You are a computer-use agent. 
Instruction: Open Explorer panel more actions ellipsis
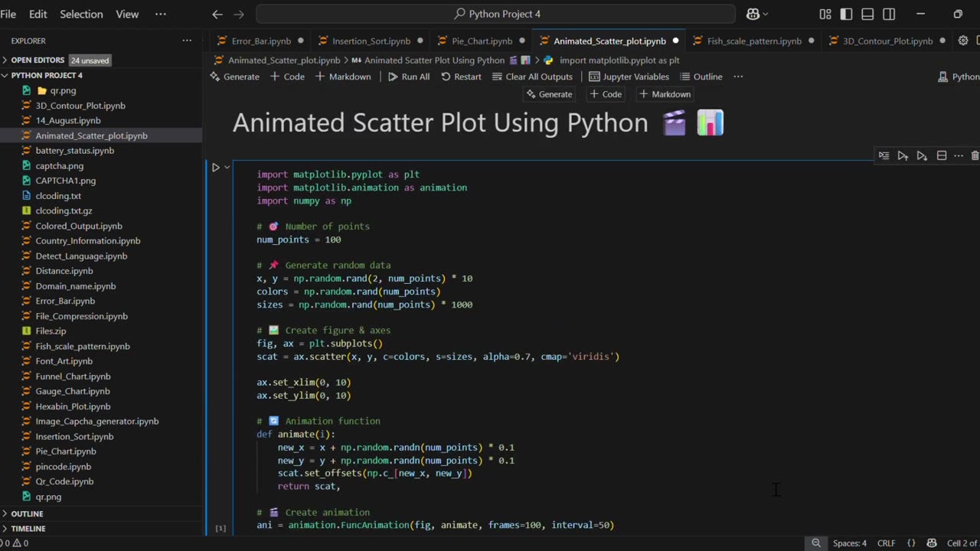point(187,41)
